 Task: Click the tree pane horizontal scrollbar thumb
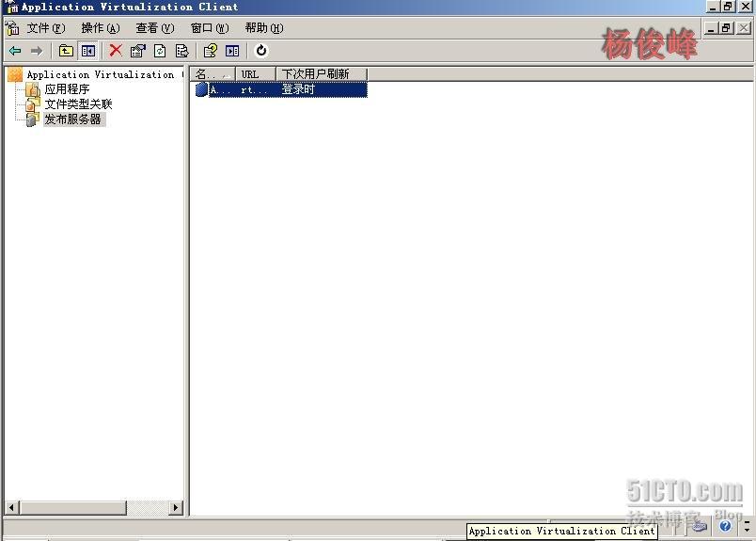(x=72, y=508)
